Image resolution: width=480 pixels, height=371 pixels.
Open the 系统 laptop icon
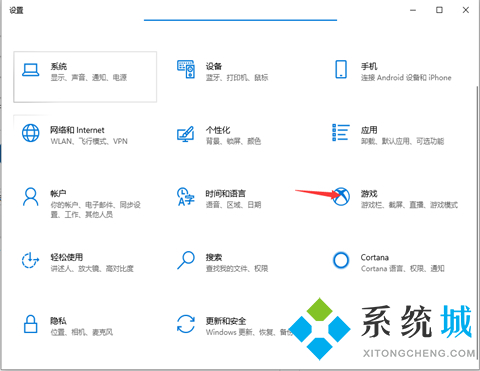pos(31,70)
